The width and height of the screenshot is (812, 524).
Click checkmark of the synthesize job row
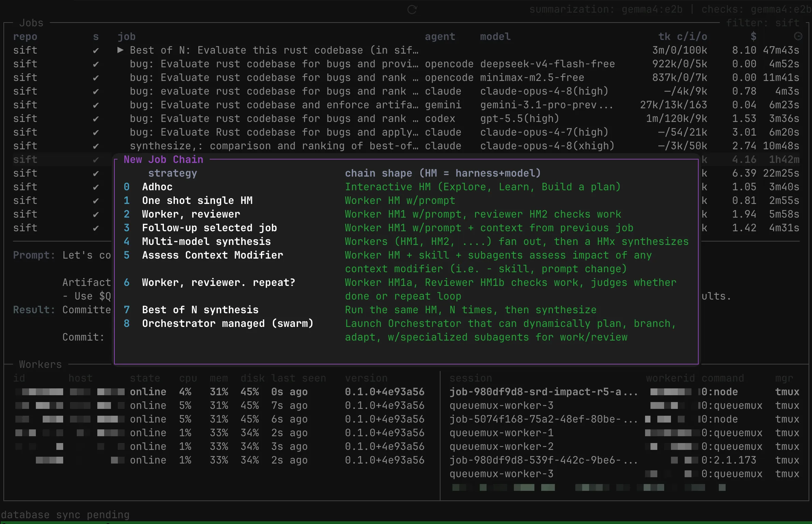point(96,146)
